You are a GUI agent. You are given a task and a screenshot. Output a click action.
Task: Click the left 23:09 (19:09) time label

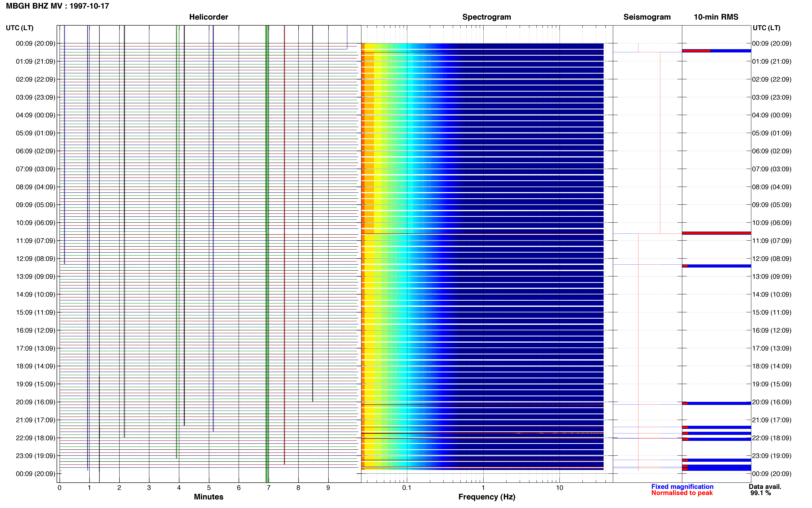36,456
